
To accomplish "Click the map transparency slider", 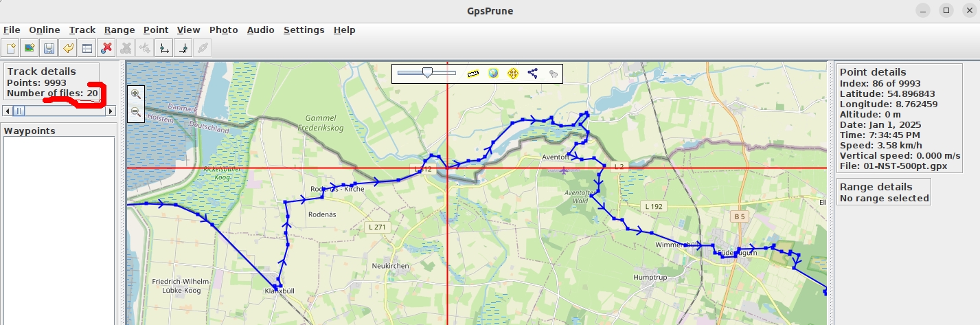I will pos(426,72).
